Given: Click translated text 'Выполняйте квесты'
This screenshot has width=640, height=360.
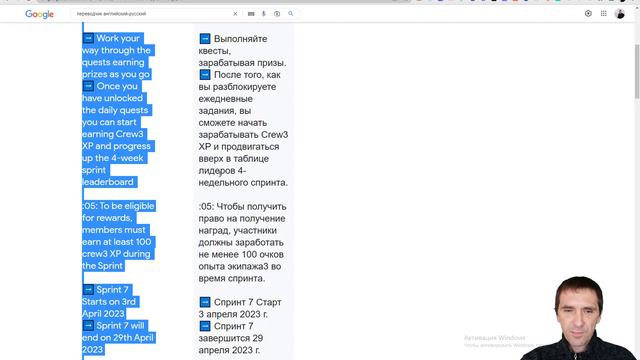Looking at the screenshot, I should pyautogui.click(x=233, y=44).
